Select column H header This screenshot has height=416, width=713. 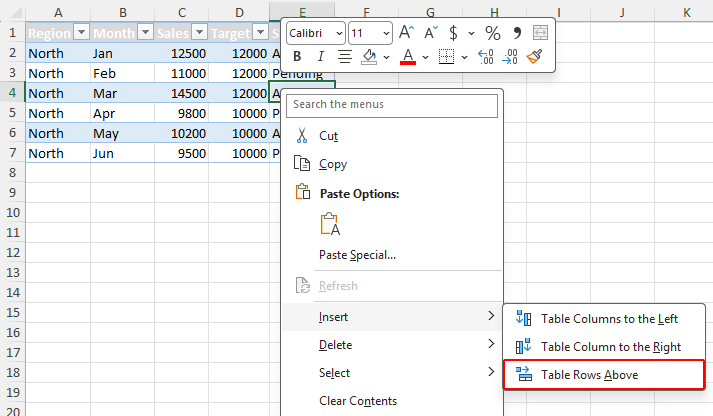click(495, 13)
